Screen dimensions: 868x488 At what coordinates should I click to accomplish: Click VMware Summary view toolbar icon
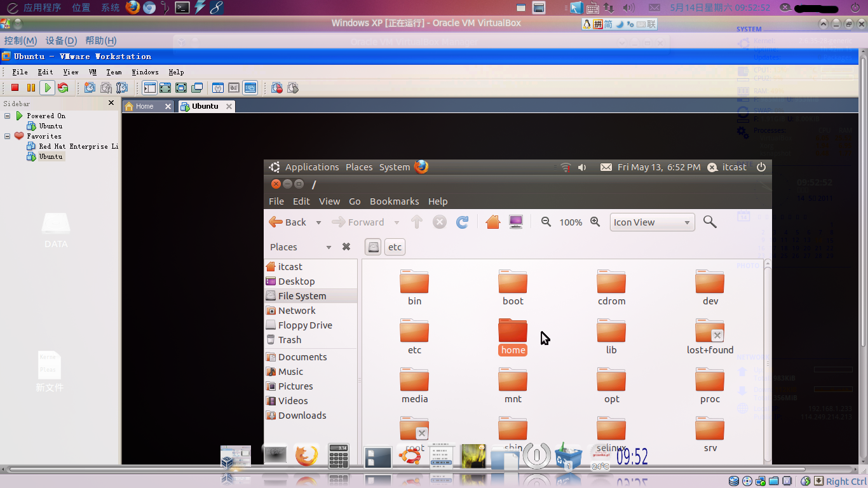click(218, 88)
